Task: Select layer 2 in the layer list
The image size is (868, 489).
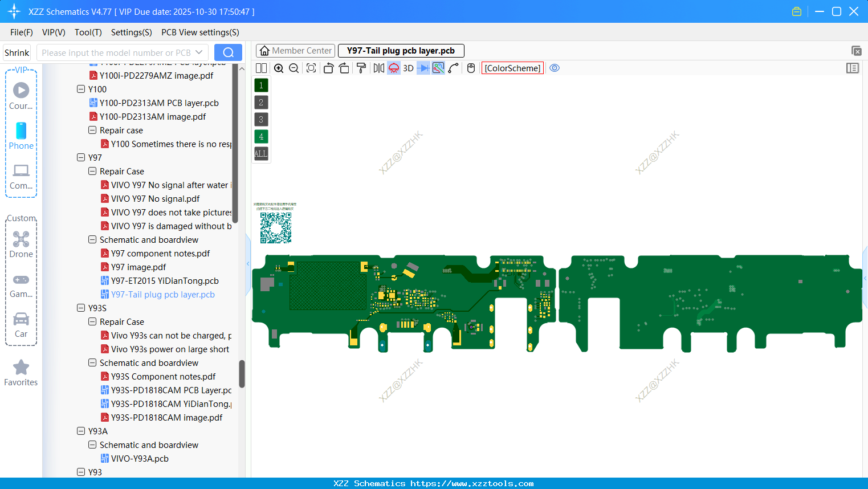Action: pos(260,102)
